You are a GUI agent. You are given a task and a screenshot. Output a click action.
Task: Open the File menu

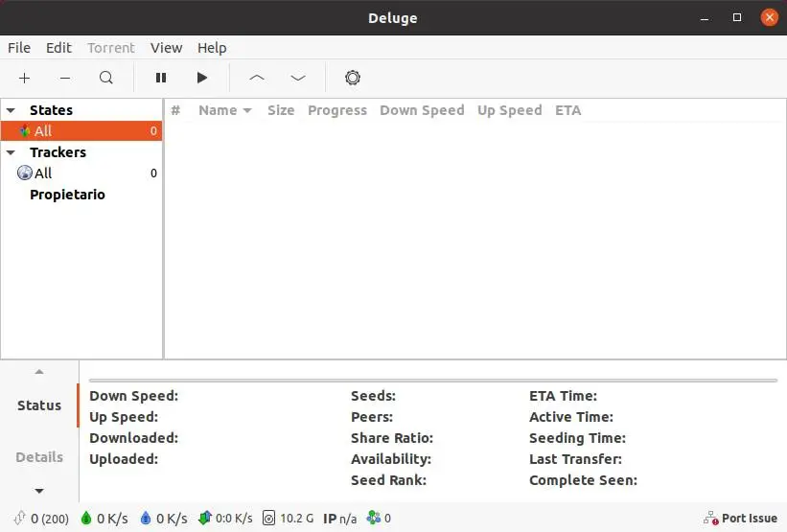(x=19, y=48)
